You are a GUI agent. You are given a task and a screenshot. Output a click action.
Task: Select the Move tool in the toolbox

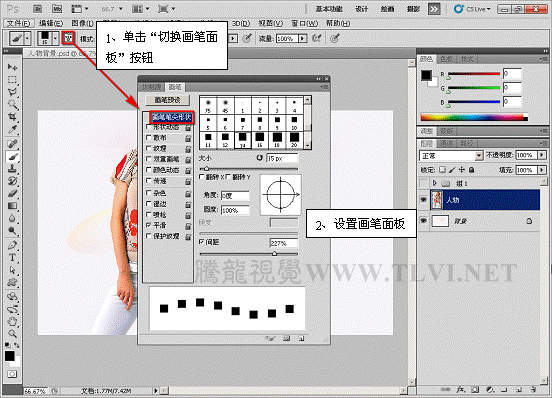[12, 67]
